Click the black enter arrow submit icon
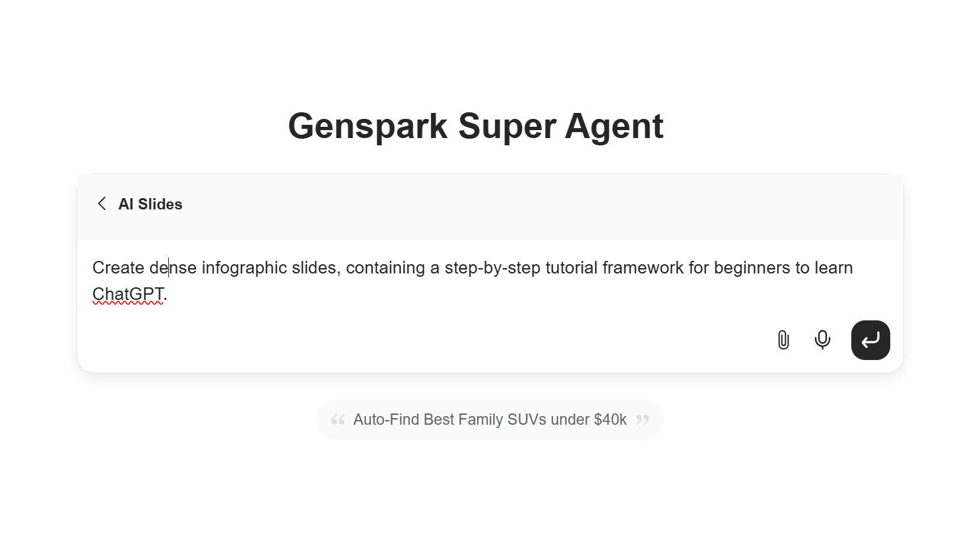This screenshot has height=539, width=980. pyautogui.click(x=870, y=340)
